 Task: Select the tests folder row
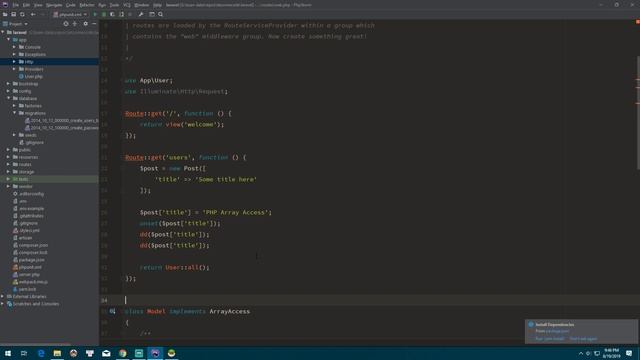pos(49,179)
